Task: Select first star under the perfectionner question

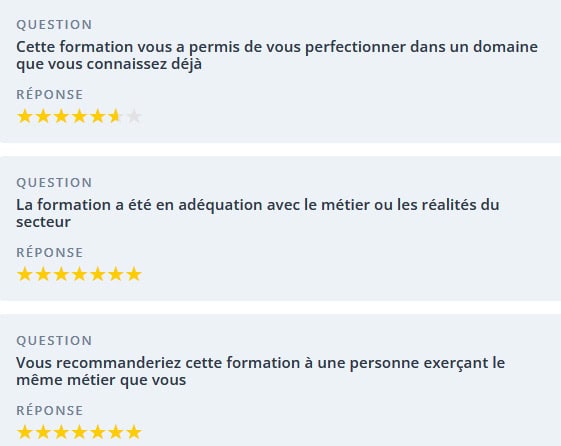Action: 25,117
